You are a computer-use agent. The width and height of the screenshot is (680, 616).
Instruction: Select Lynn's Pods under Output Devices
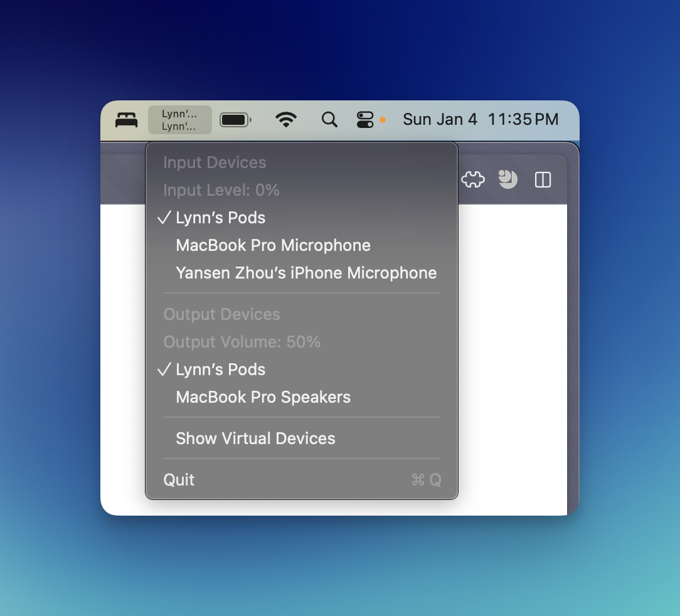(220, 369)
